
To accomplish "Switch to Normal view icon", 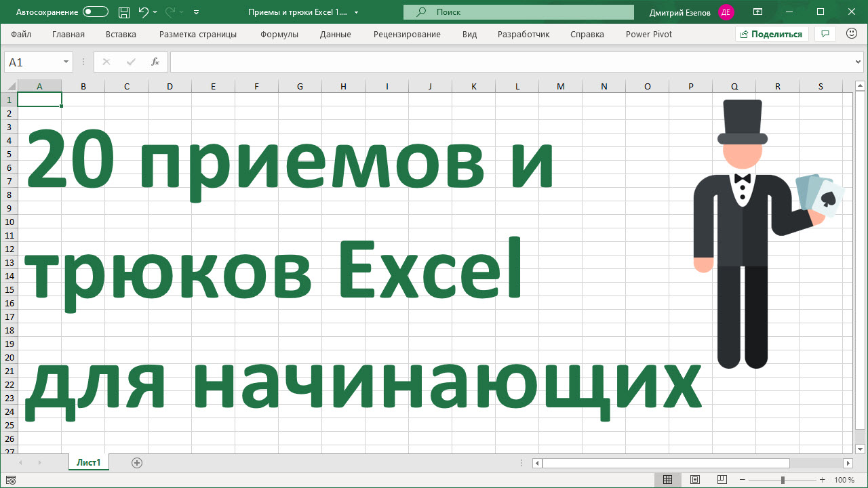I will (667, 480).
